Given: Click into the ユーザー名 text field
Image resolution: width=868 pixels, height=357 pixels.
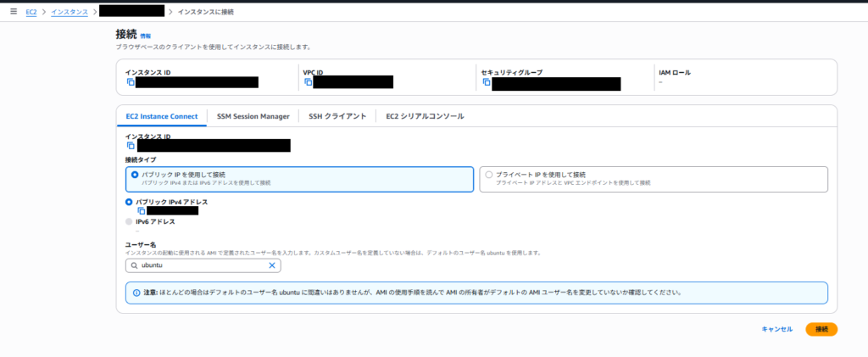Looking at the screenshot, I should pos(203,265).
